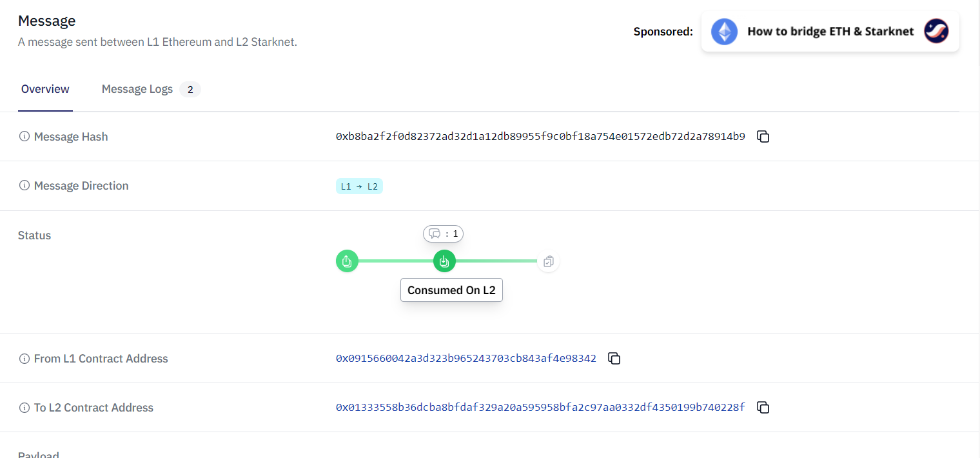Copy the Message Hash value

[763, 136]
